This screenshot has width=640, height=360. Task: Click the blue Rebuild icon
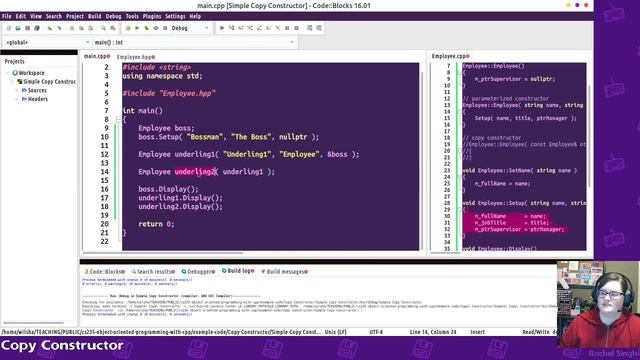pos(156,28)
